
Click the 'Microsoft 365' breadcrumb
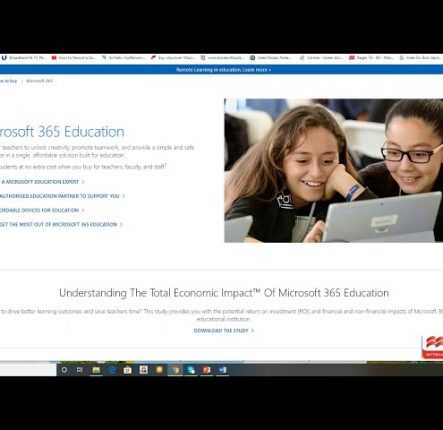(39, 81)
